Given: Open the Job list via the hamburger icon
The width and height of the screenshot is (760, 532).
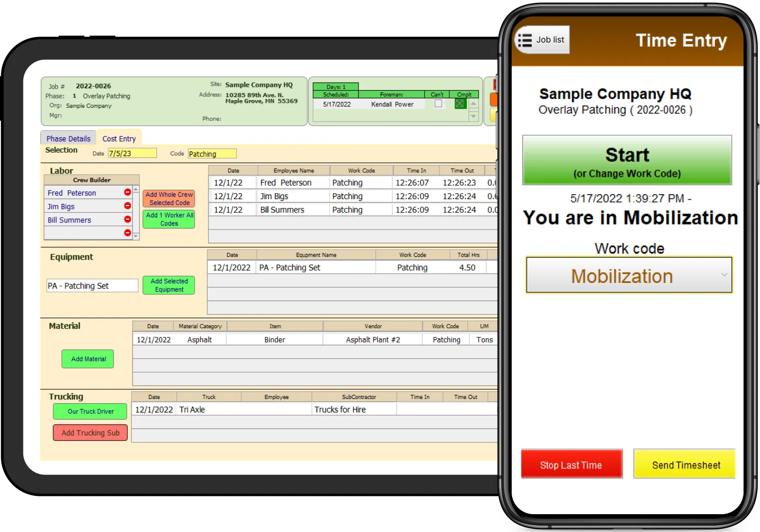Looking at the screenshot, I should coord(525,40).
